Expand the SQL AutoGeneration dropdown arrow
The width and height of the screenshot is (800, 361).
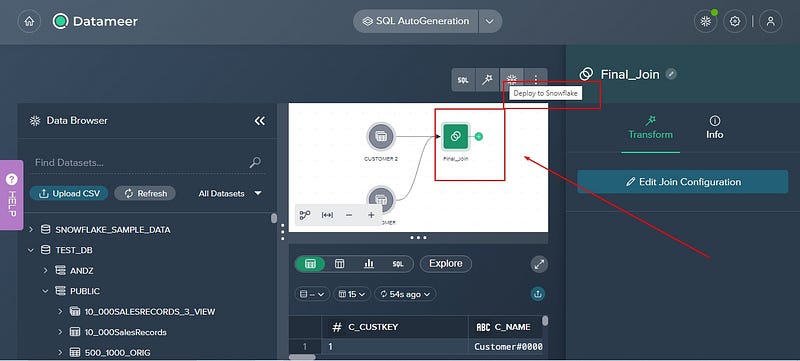click(x=490, y=21)
